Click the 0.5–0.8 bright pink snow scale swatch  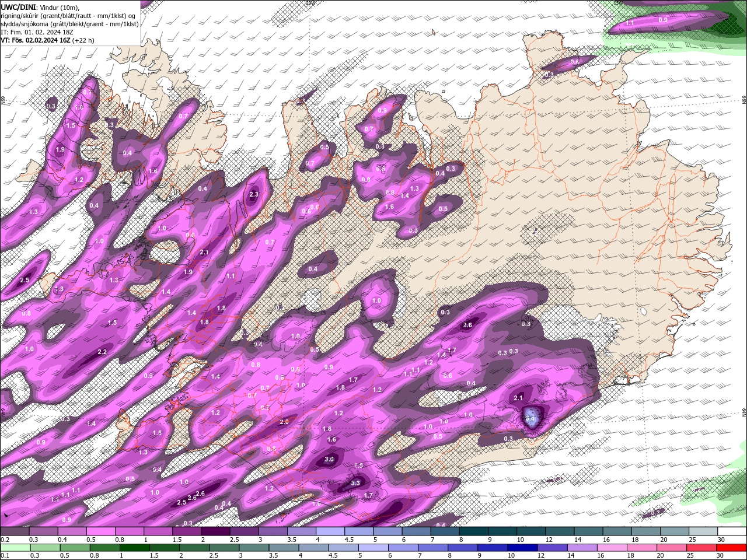tap(100, 532)
